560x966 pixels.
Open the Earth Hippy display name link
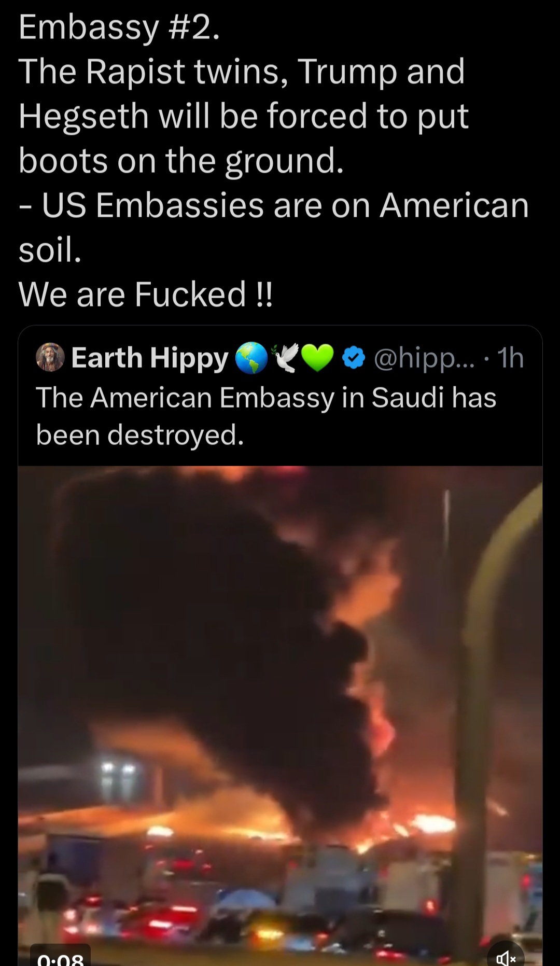(x=150, y=358)
